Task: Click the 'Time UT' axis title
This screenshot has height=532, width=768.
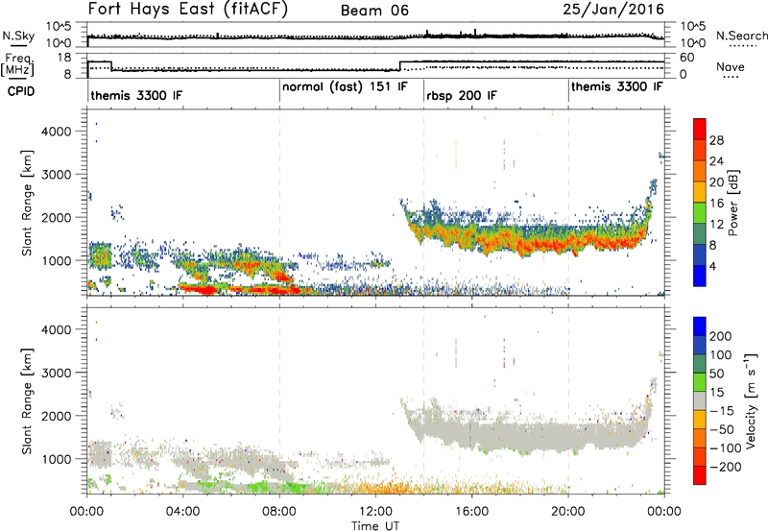Action: pos(375,526)
